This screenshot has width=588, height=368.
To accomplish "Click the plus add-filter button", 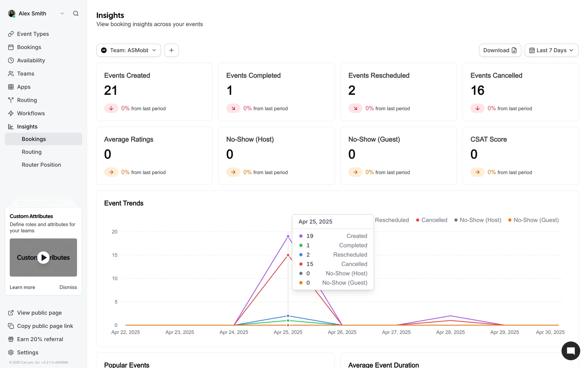I will [171, 50].
